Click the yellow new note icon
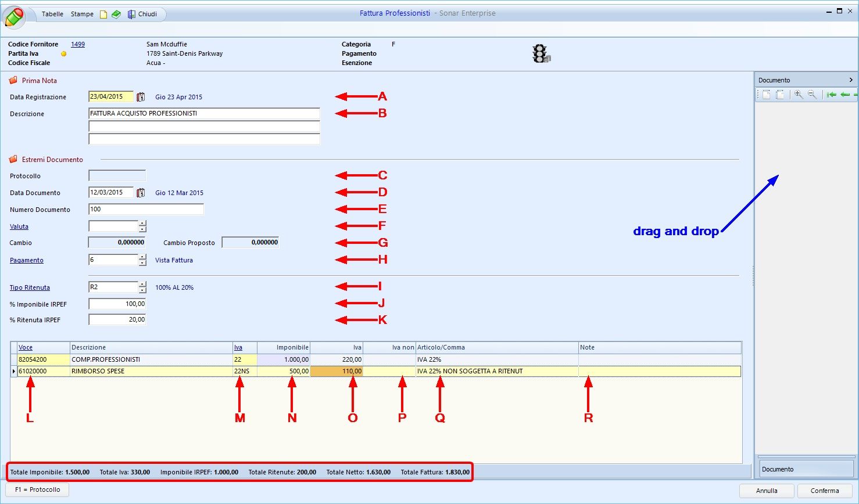 103,14
